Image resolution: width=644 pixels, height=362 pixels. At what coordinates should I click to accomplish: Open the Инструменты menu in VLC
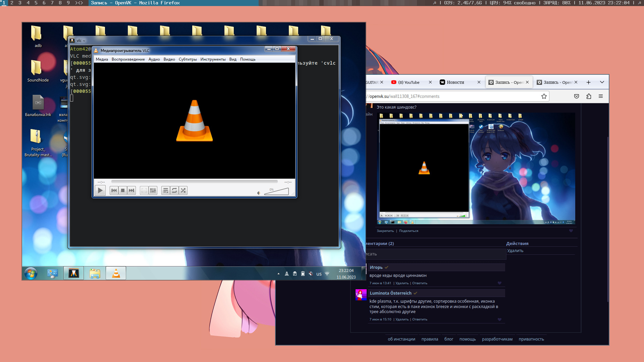pos(213,59)
